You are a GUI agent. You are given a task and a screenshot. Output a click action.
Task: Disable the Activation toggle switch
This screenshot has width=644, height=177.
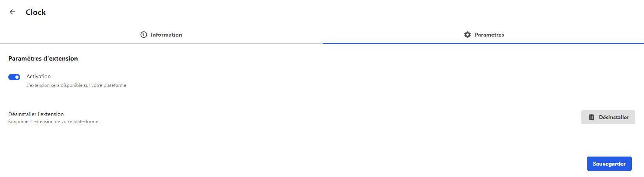point(14,77)
